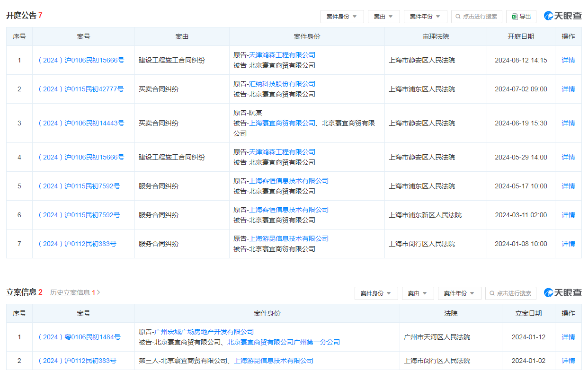588x371 pixels.
Task: Open 历史立案信息 history link
Action: coord(75,292)
